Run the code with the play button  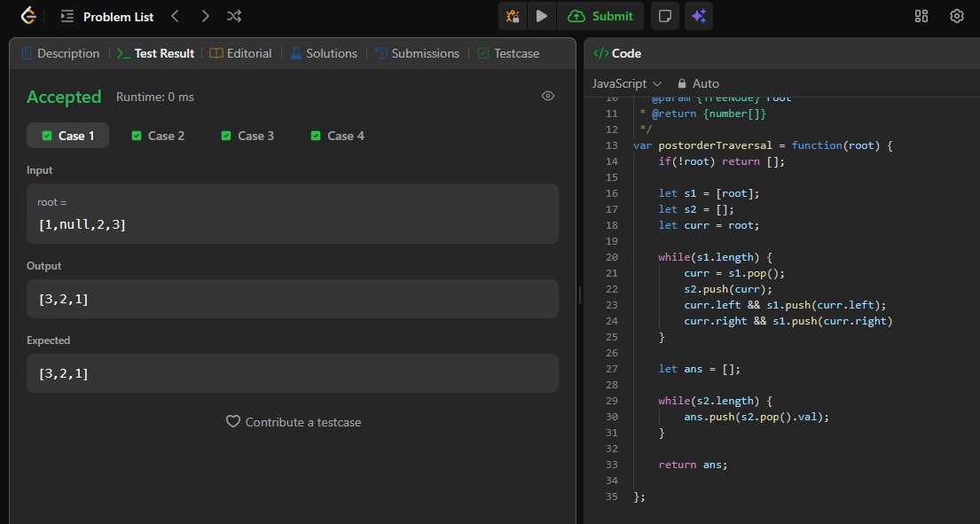tap(541, 16)
